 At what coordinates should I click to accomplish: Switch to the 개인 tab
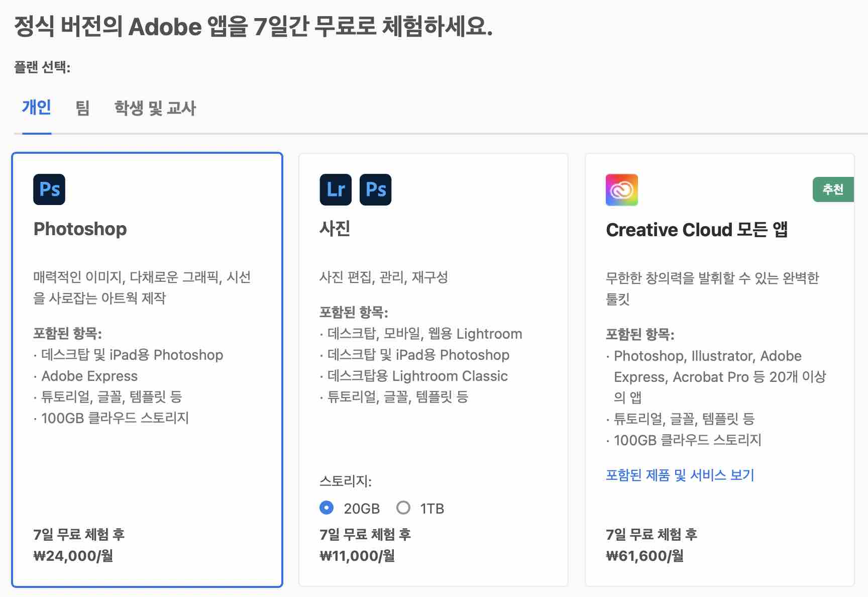coord(36,107)
